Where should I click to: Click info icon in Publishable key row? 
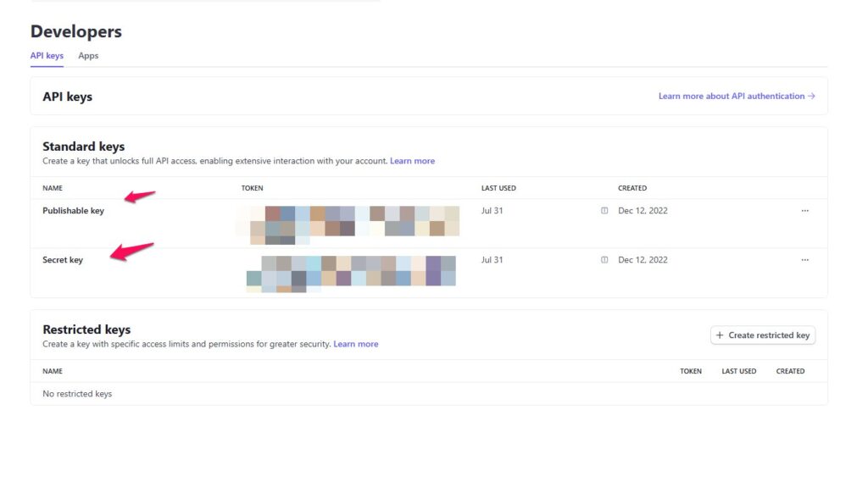pos(604,211)
